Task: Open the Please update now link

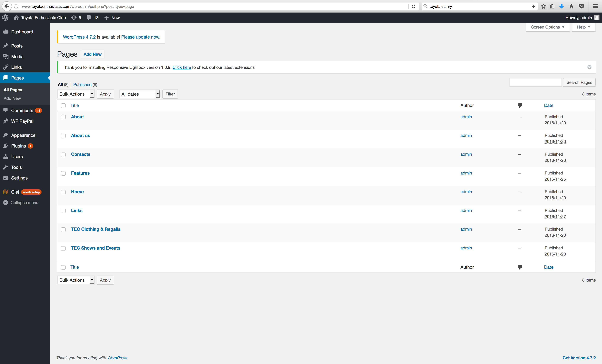Action: (x=140, y=37)
